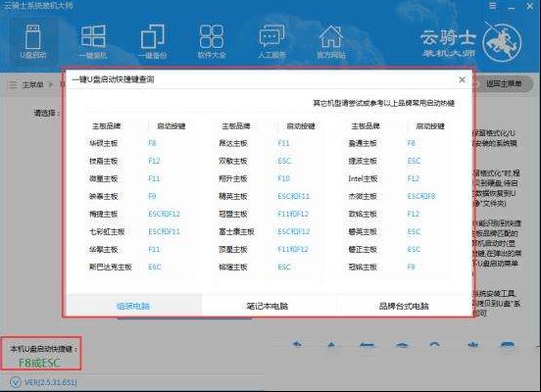Viewport: 541px width, 392px height.
Task: Click the 铭瑄主板 row label
Action: (233, 267)
